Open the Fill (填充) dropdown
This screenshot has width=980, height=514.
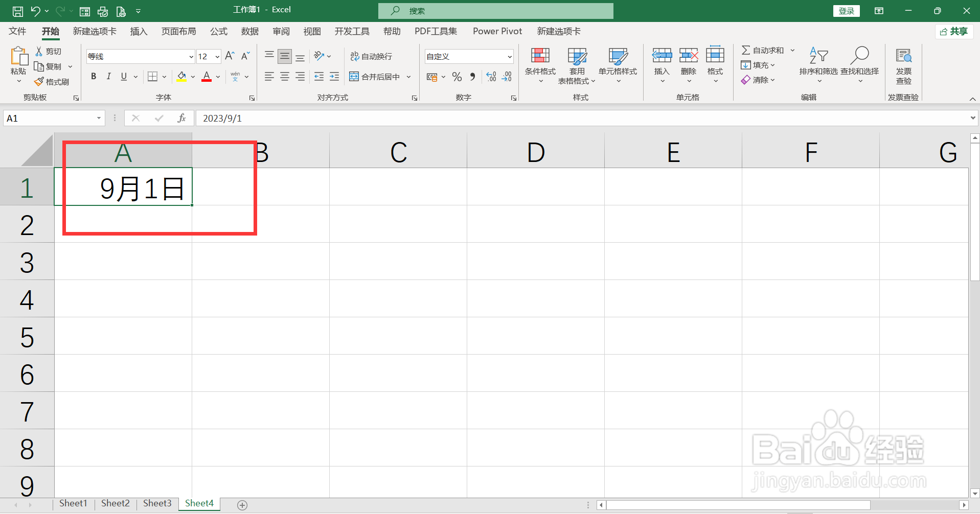[x=759, y=65]
